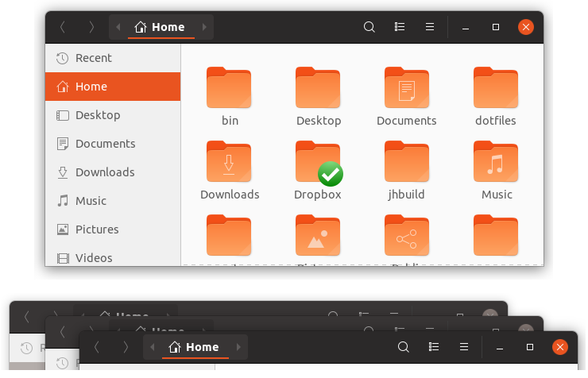Minimize the top Files window

point(466,27)
